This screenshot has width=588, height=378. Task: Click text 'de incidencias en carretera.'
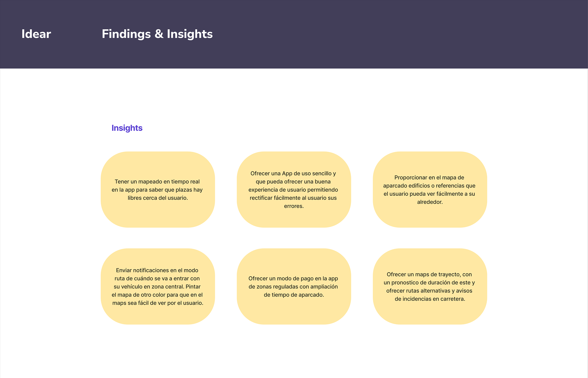(430, 299)
